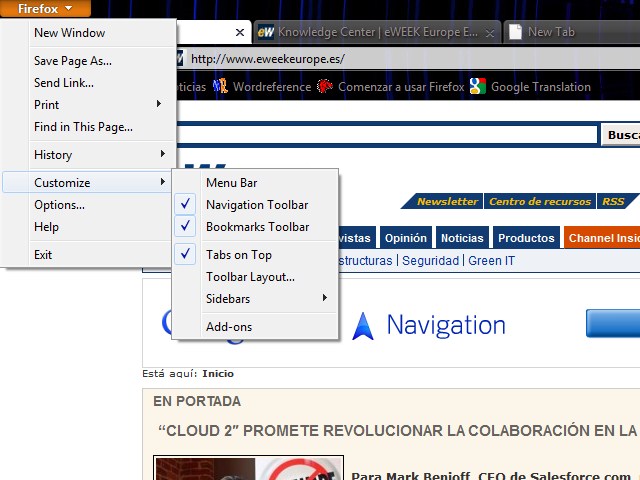The height and width of the screenshot is (480, 640).
Task: Uncheck Navigation Toolbar checkmark
Action: pos(185,204)
